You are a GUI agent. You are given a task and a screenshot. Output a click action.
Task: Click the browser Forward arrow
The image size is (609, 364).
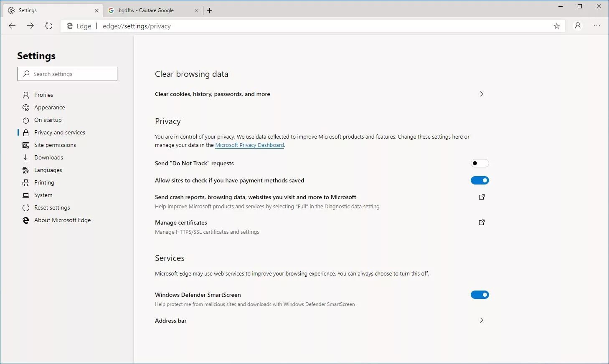(30, 26)
